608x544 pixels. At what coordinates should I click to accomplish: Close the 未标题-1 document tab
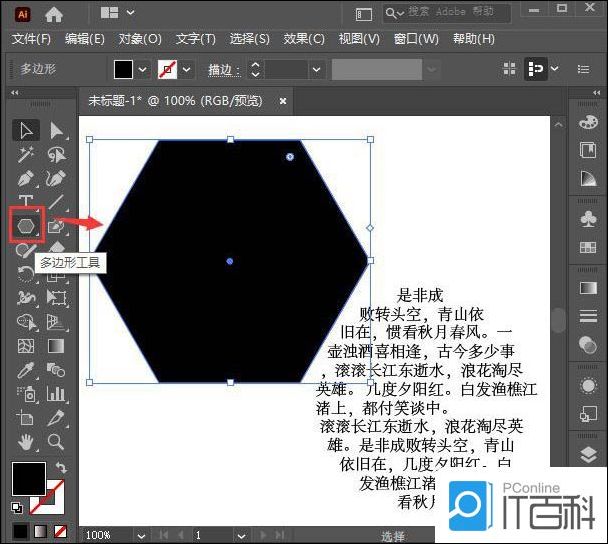coord(283,101)
